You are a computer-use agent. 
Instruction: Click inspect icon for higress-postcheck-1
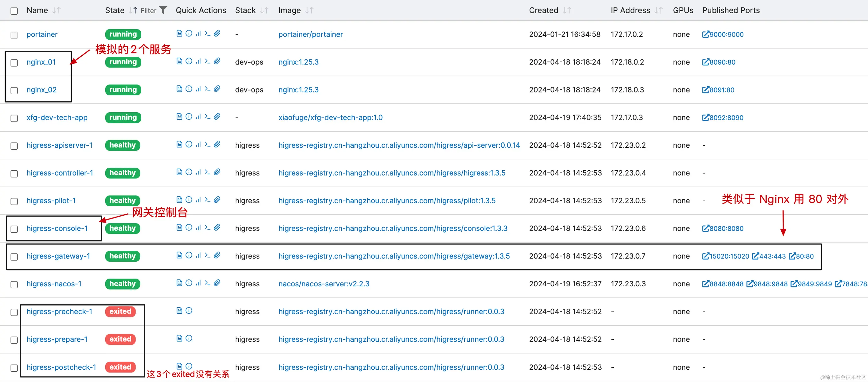click(x=189, y=366)
